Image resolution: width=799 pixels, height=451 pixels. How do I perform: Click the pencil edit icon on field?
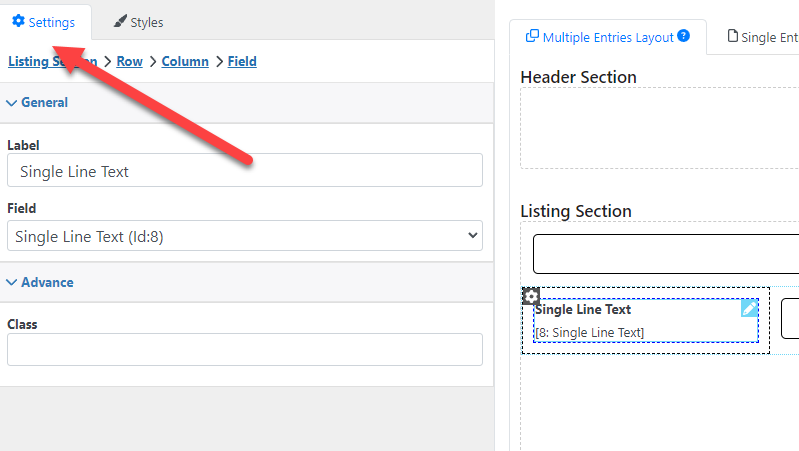pyautogui.click(x=749, y=308)
